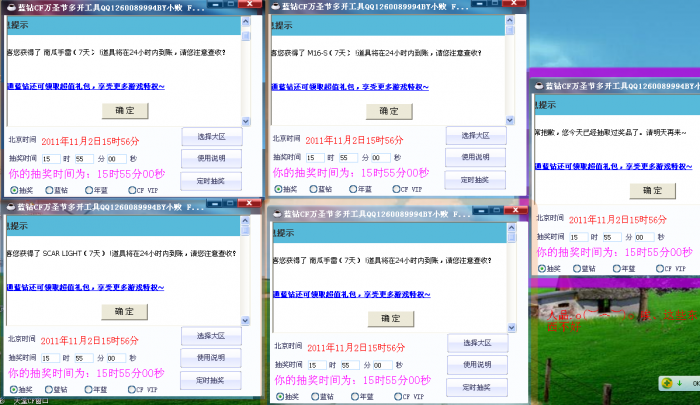This screenshot has height=405, width=700.
Task: Click coffee-cup title icon of M16-S window
Action: point(275,6)
